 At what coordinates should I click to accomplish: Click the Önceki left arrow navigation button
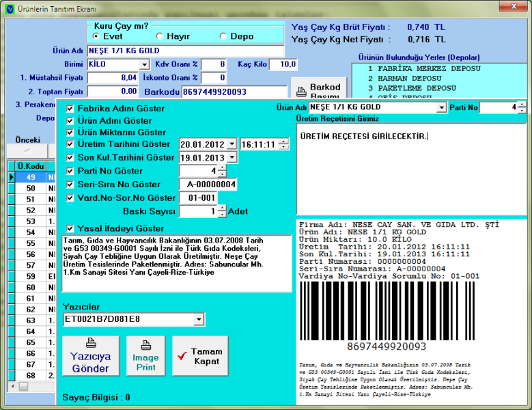[27, 151]
